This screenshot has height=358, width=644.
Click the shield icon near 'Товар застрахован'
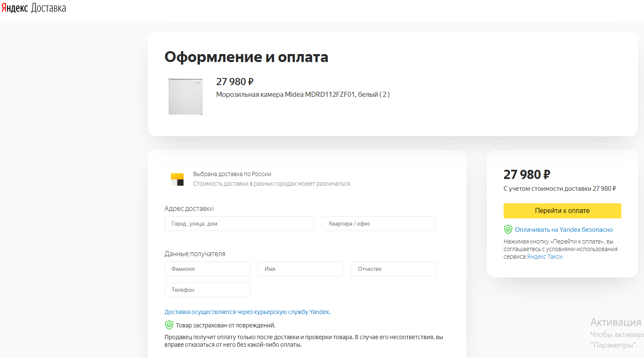pos(169,325)
